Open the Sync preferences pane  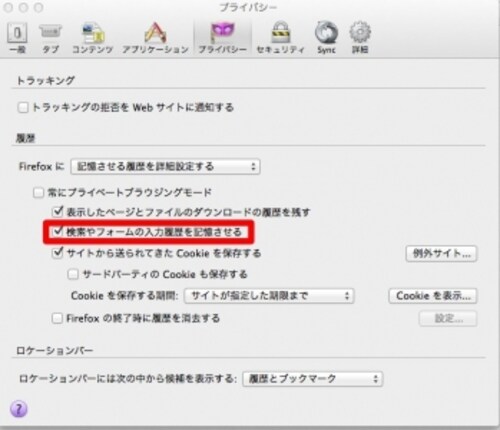tap(326, 38)
